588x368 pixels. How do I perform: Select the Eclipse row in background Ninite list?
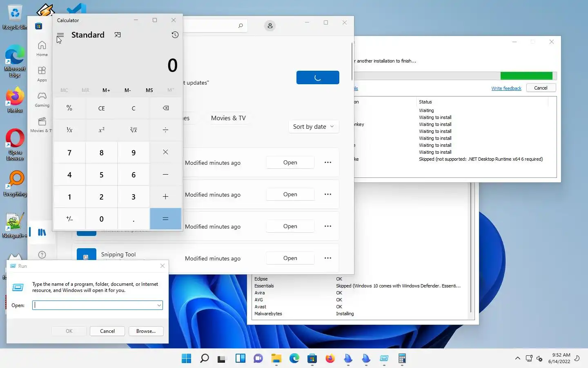click(261, 279)
